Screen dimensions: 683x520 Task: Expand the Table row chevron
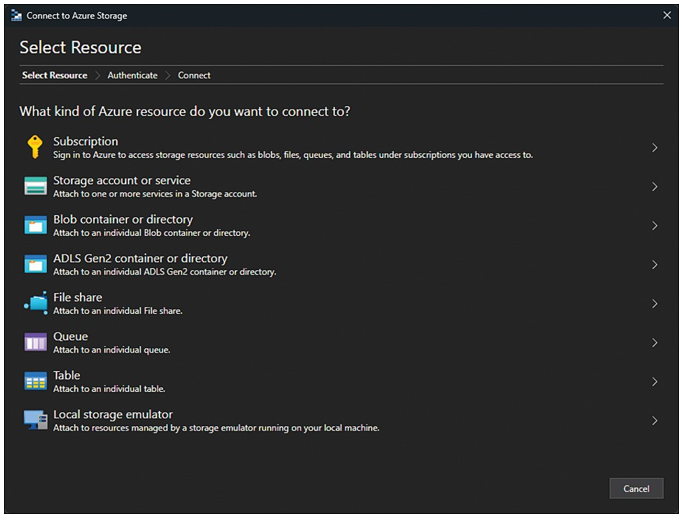pos(654,382)
